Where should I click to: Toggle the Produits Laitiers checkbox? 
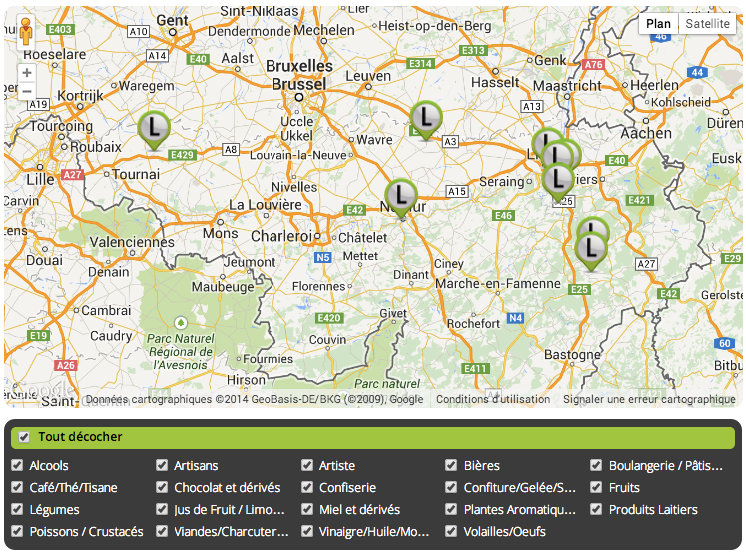[x=596, y=509]
